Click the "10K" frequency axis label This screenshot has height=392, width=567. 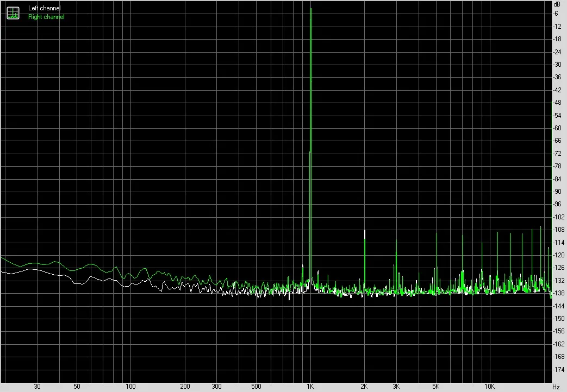489,386
